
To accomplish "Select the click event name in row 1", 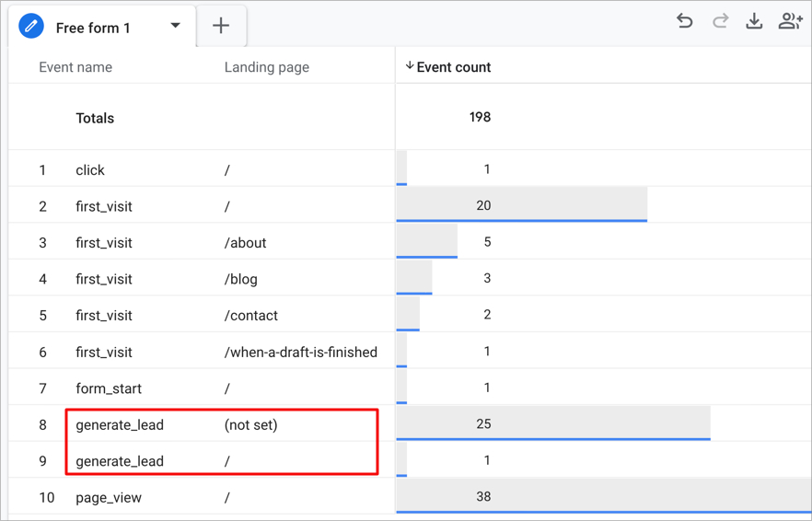I will click(x=90, y=170).
